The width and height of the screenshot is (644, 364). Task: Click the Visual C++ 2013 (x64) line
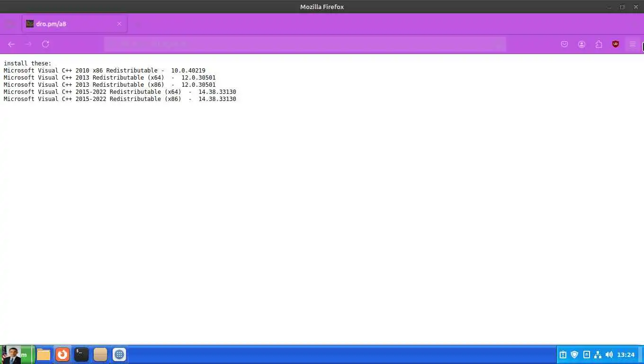110,78
